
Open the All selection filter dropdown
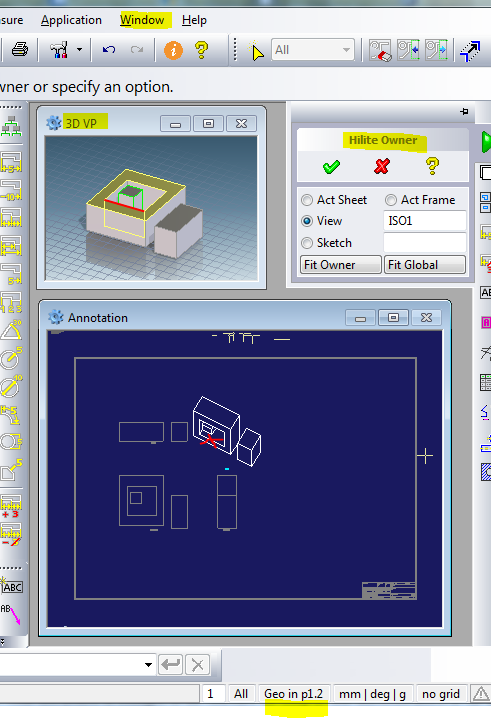[313, 50]
